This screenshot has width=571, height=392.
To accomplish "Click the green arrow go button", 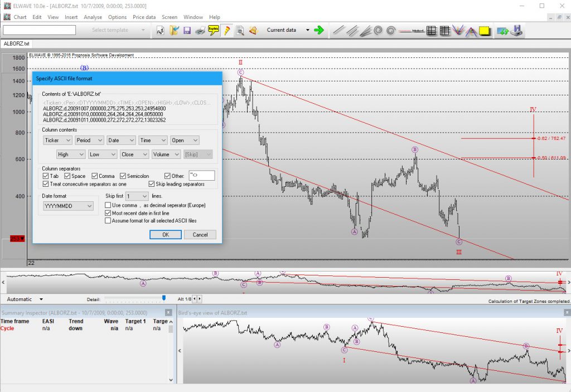I will [x=319, y=30].
